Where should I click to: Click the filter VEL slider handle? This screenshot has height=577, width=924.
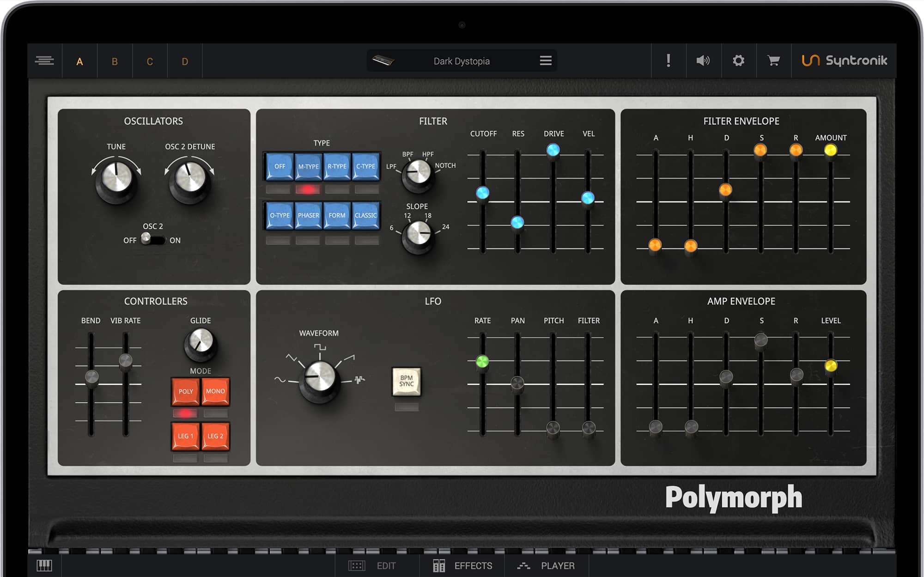click(x=588, y=198)
